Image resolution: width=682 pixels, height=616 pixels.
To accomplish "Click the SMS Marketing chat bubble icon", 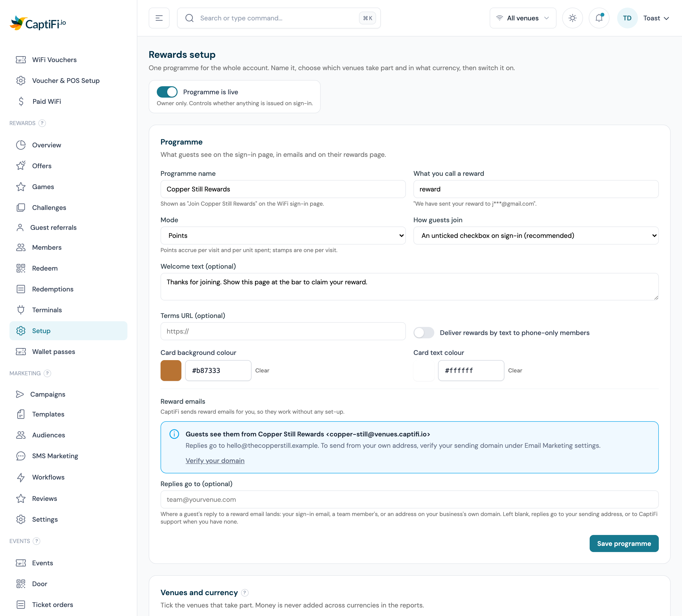I will click(x=21, y=456).
